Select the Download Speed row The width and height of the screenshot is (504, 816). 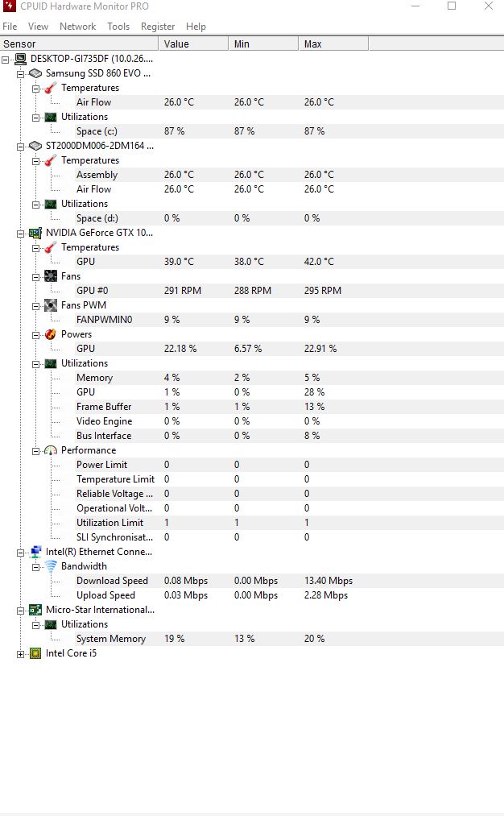coord(112,581)
